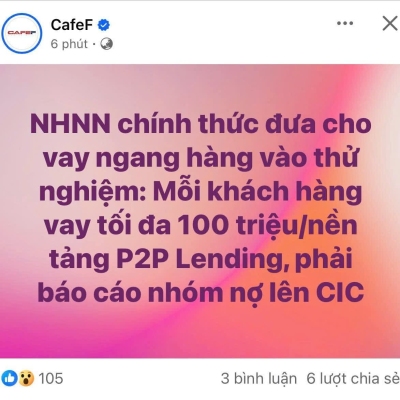View the '3 bình luận' comments

259,379
